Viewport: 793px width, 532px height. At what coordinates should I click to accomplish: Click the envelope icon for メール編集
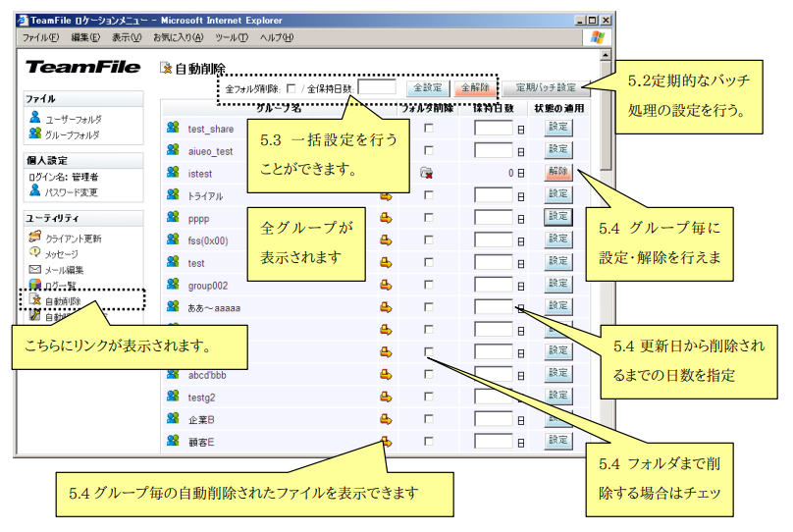point(35,269)
